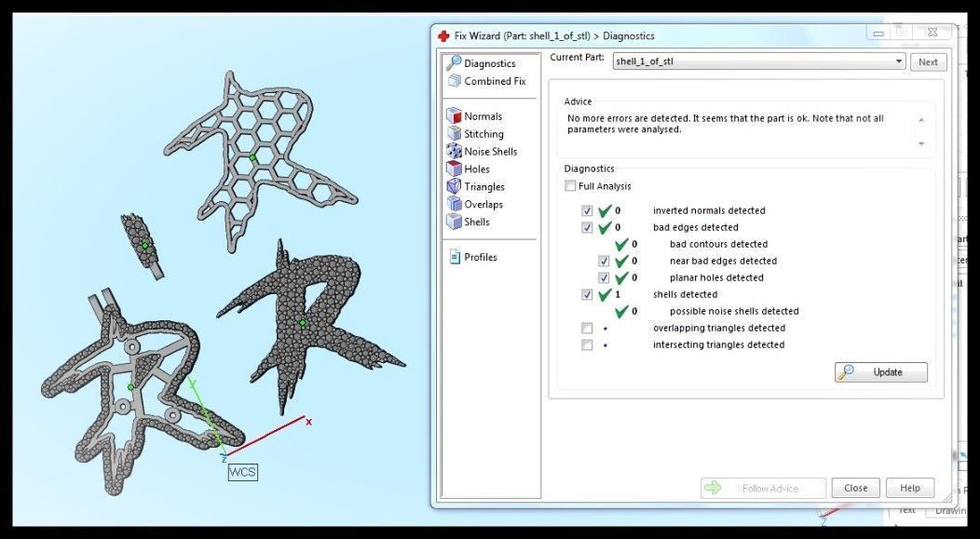Viewport: 980px width, 539px height.
Task: Enable overlapping triangles detected checkbox
Action: point(586,328)
